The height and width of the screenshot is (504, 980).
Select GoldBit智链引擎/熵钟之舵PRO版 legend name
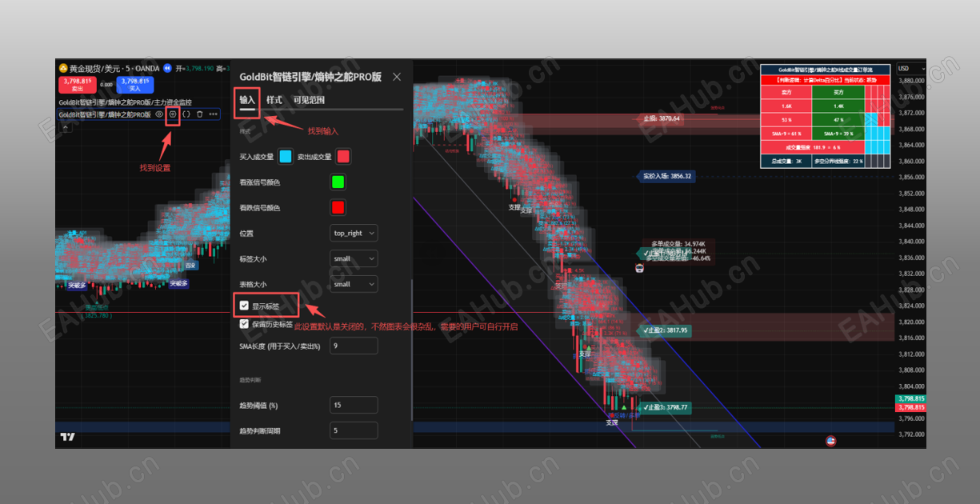click(x=105, y=114)
